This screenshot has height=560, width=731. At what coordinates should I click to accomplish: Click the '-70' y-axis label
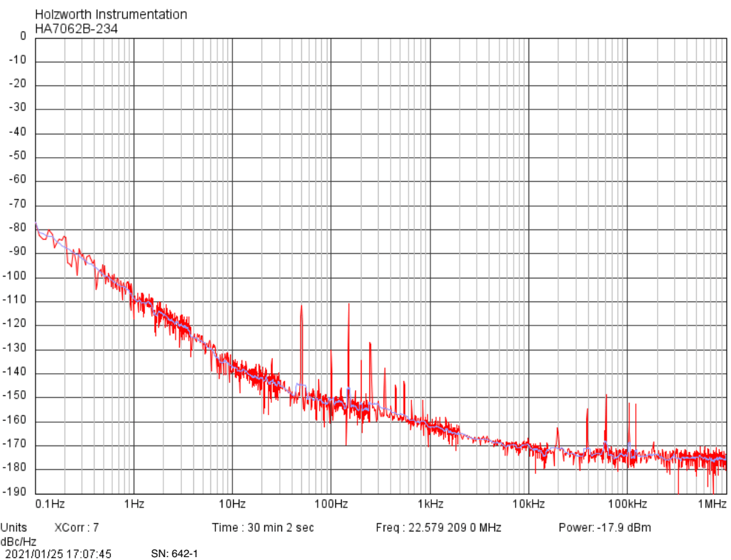point(18,203)
